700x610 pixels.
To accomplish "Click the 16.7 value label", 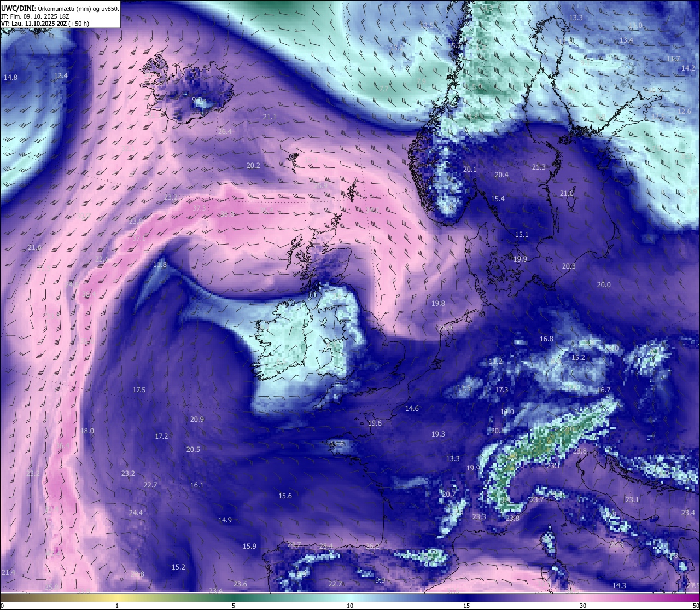I will point(603,390).
